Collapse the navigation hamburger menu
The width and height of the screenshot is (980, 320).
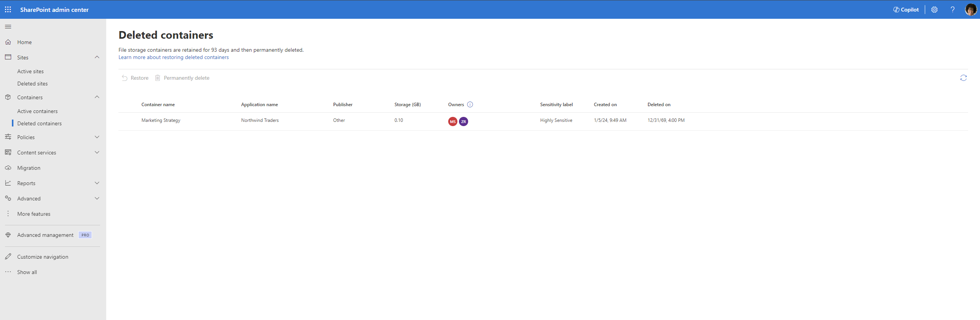pyautogui.click(x=8, y=26)
